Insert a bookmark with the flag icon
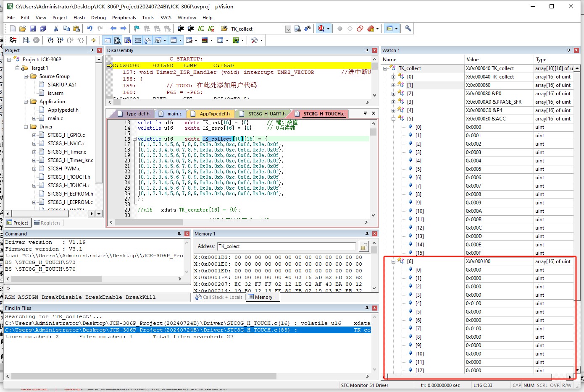 coord(137,29)
